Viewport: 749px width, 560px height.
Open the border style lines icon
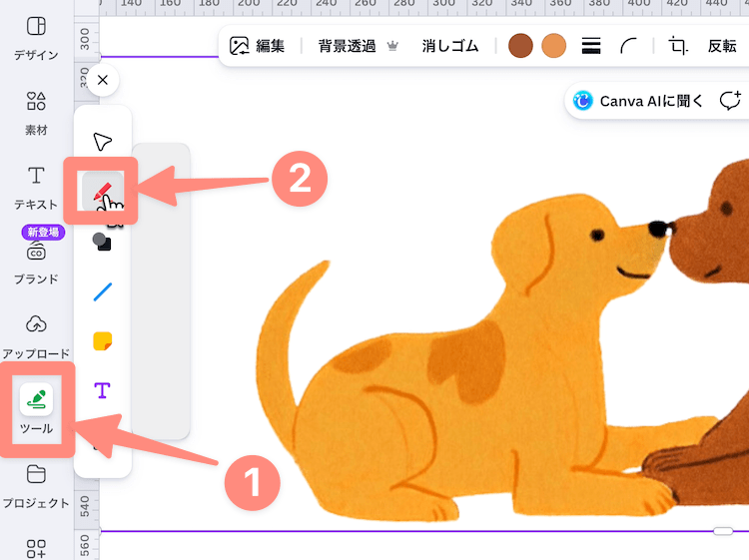click(591, 46)
